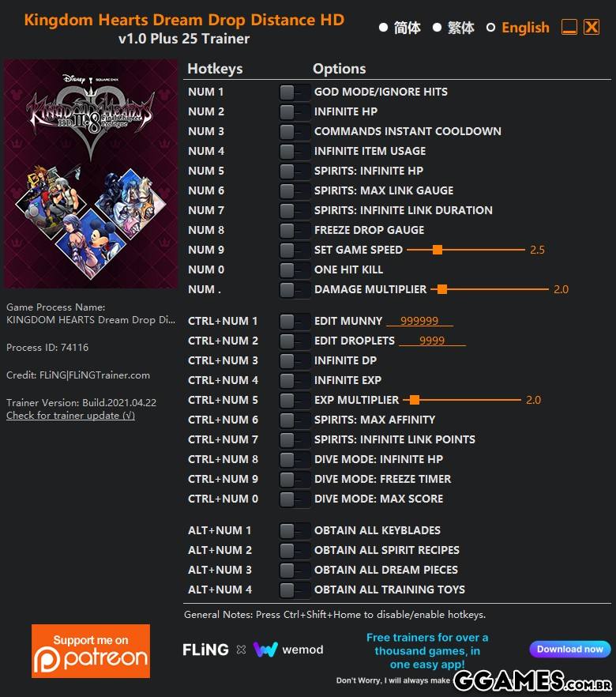Viewport: 616px width, 697px height.
Task: Select Traditional Chinese (繁体) language option
Action: (x=437, y=28)
